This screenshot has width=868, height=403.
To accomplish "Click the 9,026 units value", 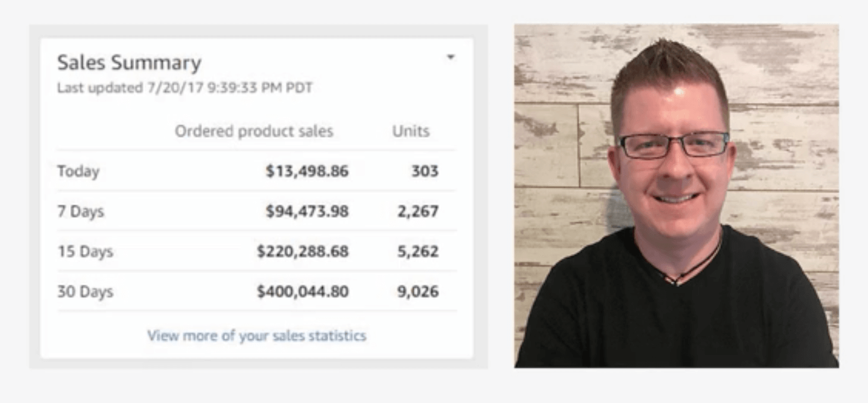I will pos(418,292).
